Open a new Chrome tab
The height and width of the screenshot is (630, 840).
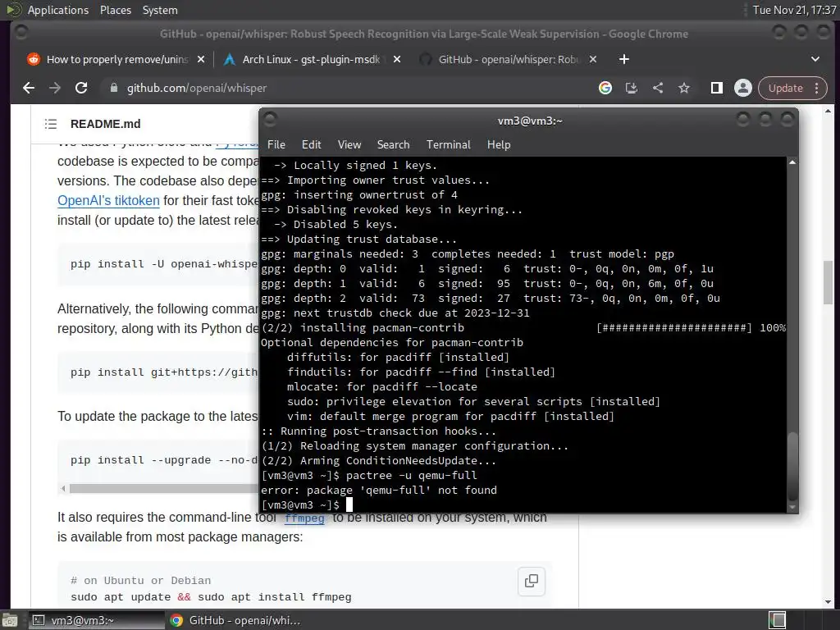click(624, 59)
